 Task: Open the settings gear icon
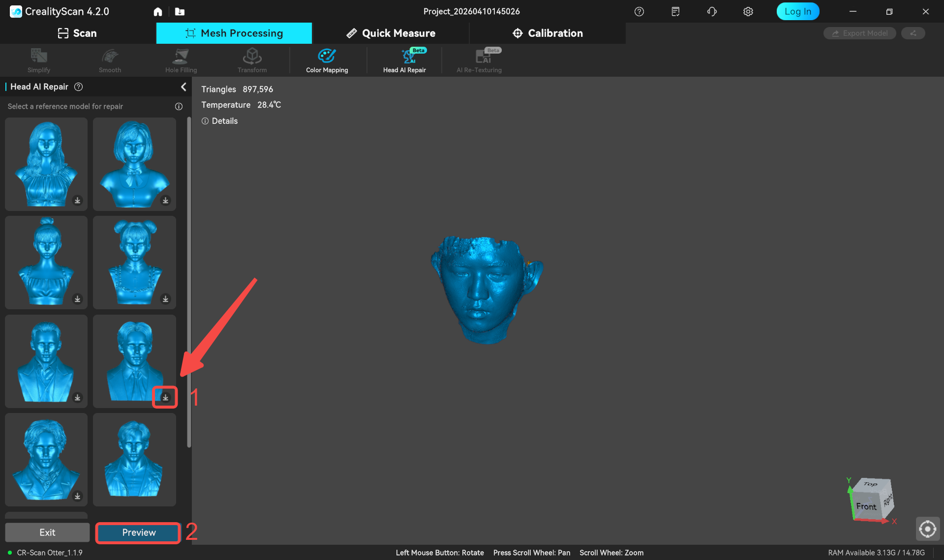748,12
